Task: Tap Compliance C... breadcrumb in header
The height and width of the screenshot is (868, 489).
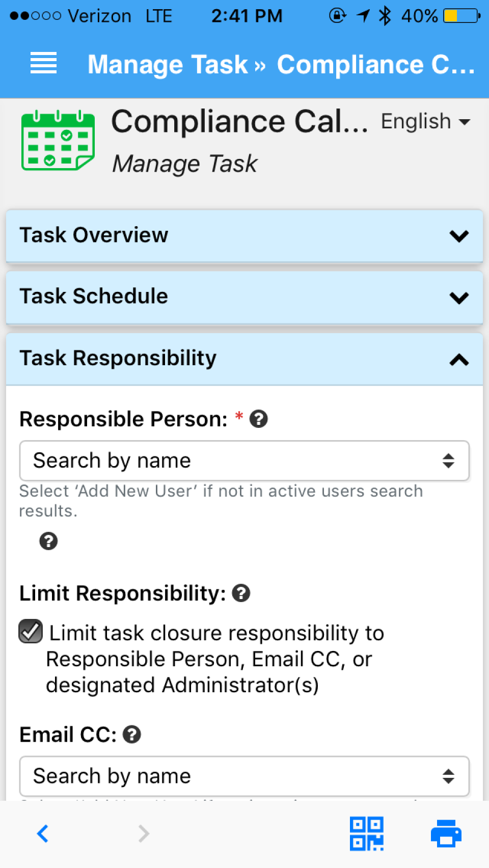Action: 375,65
